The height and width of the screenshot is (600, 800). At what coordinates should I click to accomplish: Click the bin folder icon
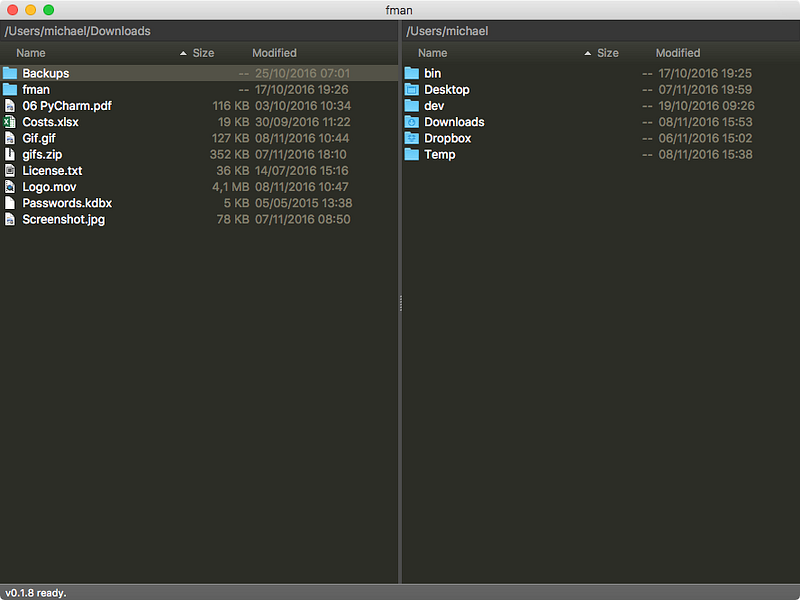pyautogui.click(x=412, y=73)
